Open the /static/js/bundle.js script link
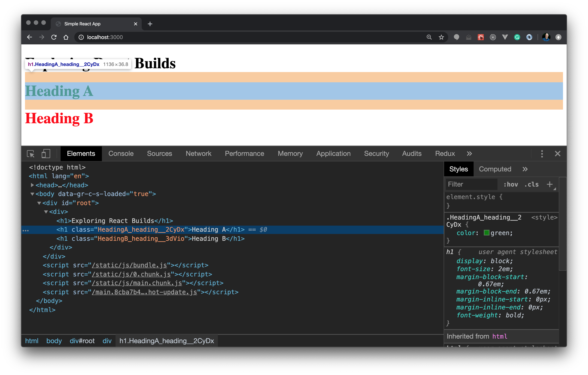Viewport: 588px width, 375px height. 129,265
